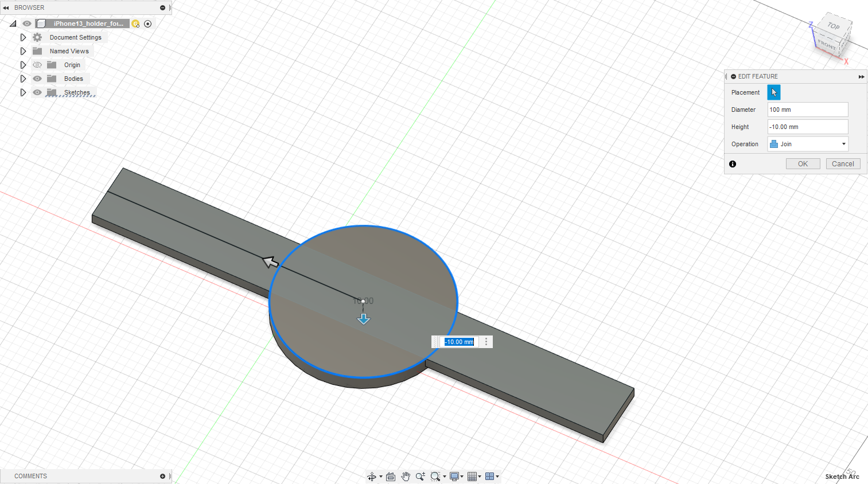
Task: Collapse the Browser panel with double-arrow
Action: 6,7
